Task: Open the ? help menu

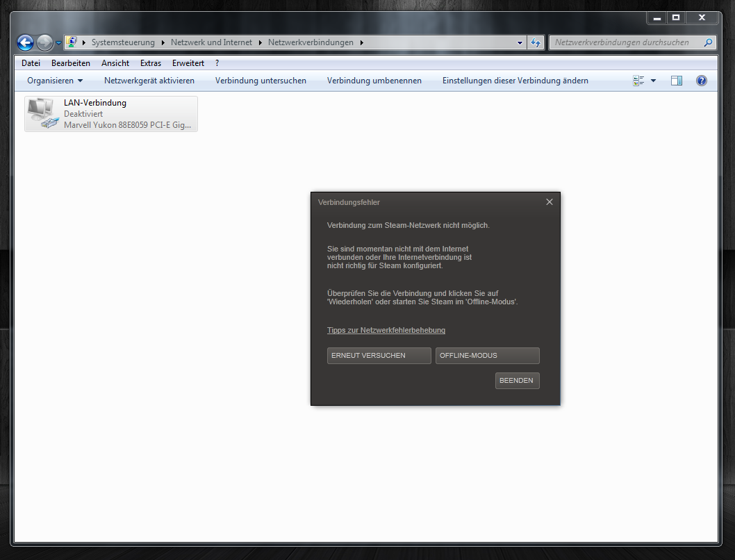Action: pyautogui.click(x=217, y=63)
